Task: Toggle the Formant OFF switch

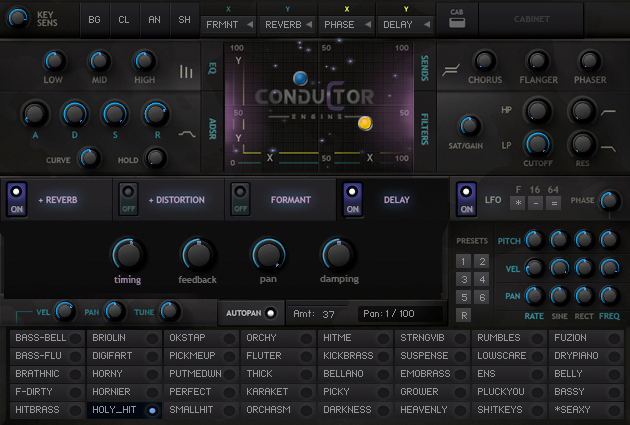Action: click(241, 200)
